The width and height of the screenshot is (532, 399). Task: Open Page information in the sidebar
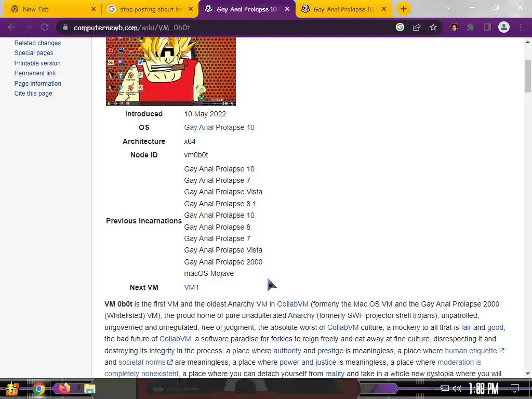coord(37,84)
